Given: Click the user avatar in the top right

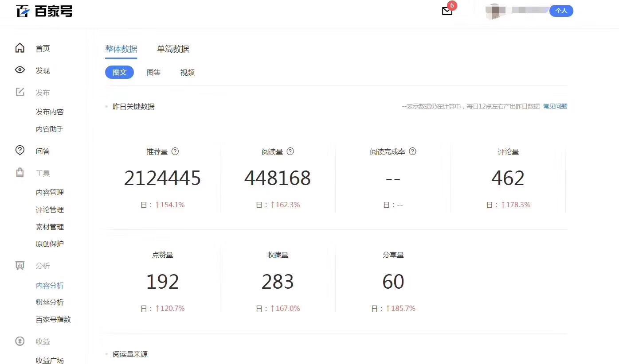Looking at the screenshot, I should [x=497, y=11].
